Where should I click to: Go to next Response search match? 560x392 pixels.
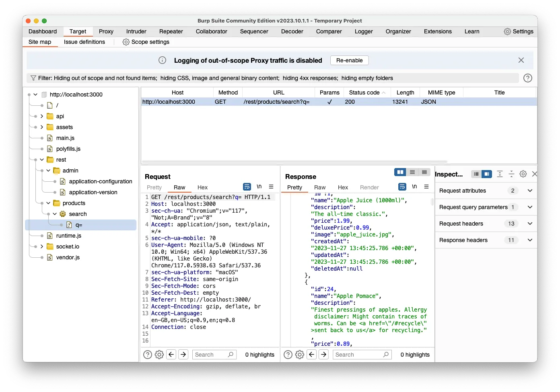[324, 354]
